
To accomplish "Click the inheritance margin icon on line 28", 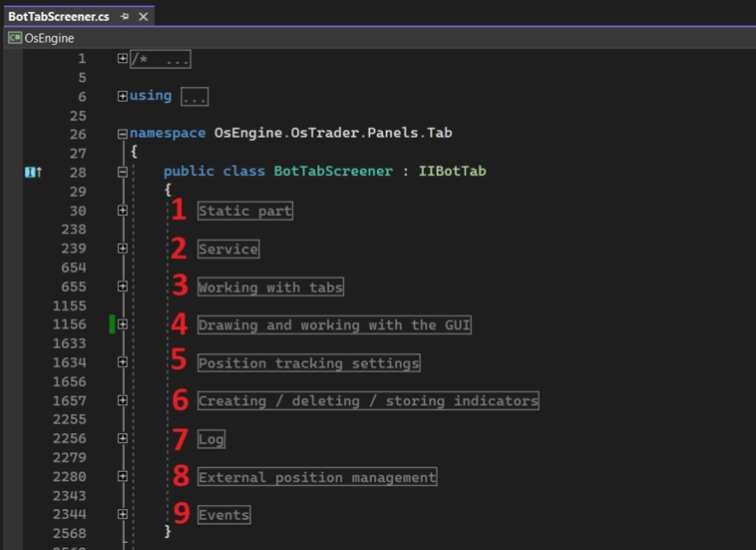I will tap(33, 173).
